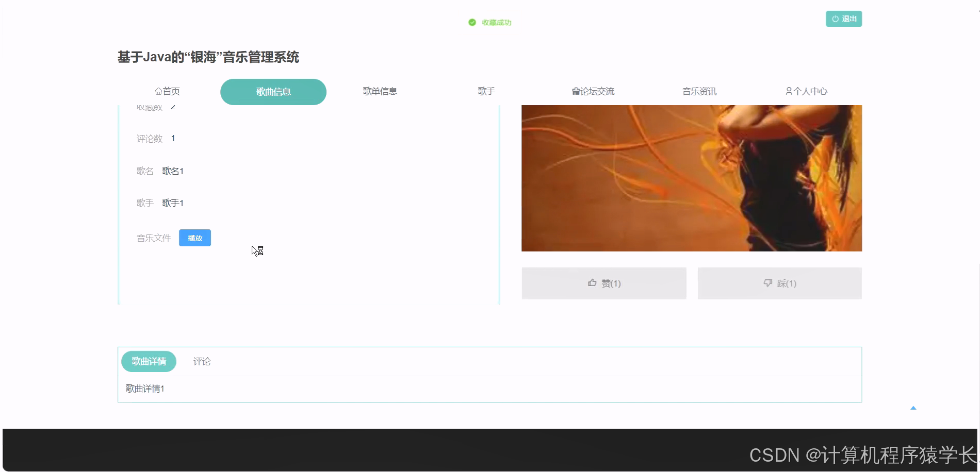Click the 播放 button to play music

[x=194, y=238]
